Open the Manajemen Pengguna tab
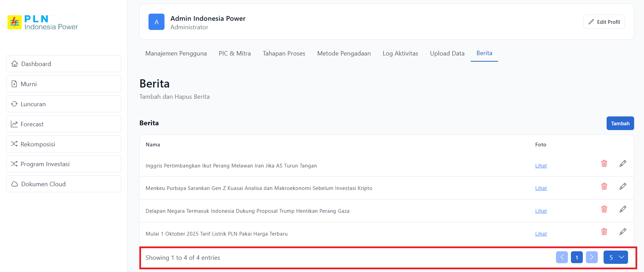 point(176,53)
